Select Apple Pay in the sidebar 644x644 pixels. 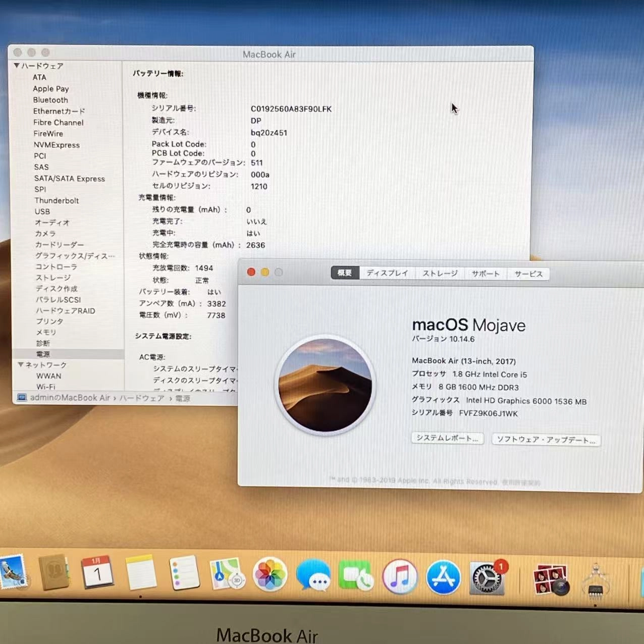[50, 89]
